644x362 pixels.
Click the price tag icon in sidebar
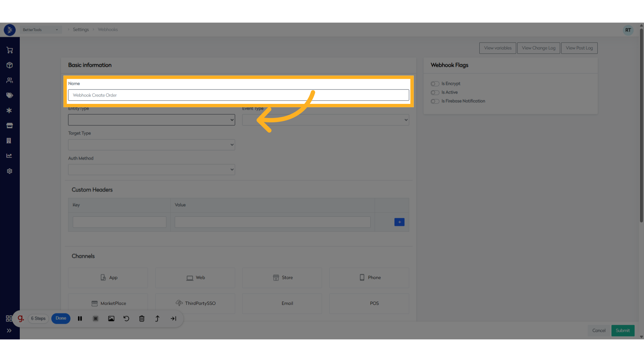point(9,95)
